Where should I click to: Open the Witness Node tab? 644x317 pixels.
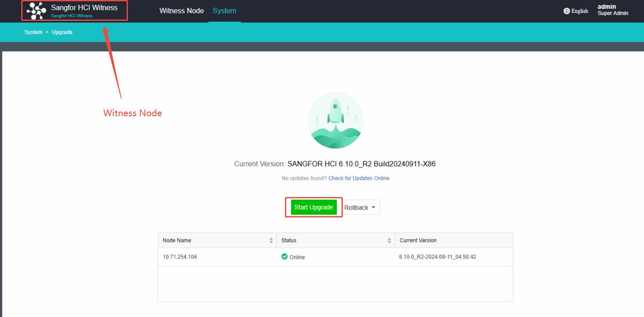click(182, 11)
